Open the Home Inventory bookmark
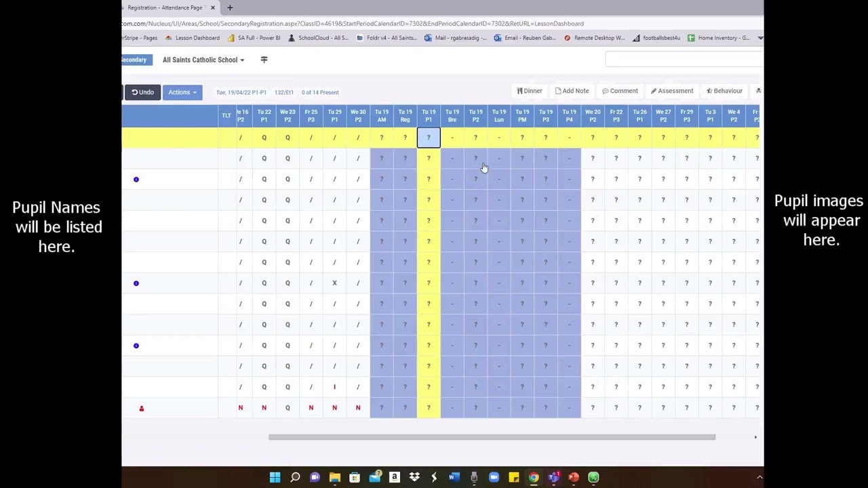868x488 pixels. pos(719,38)
